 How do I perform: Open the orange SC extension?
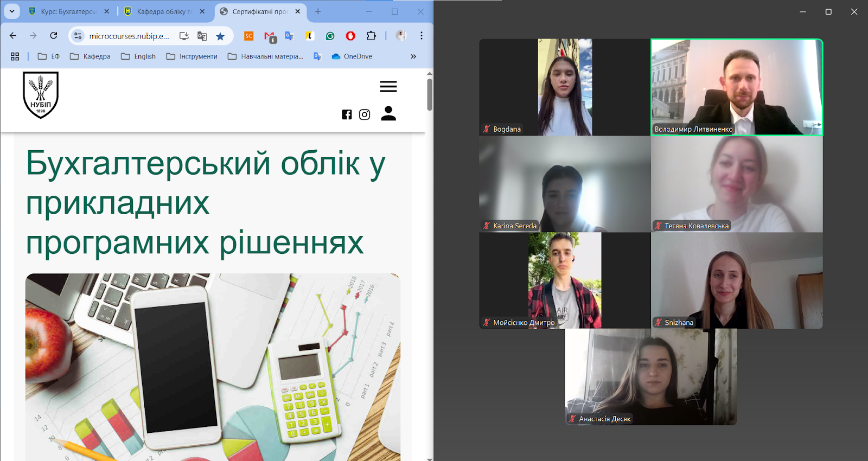click(x=249, y=36)
